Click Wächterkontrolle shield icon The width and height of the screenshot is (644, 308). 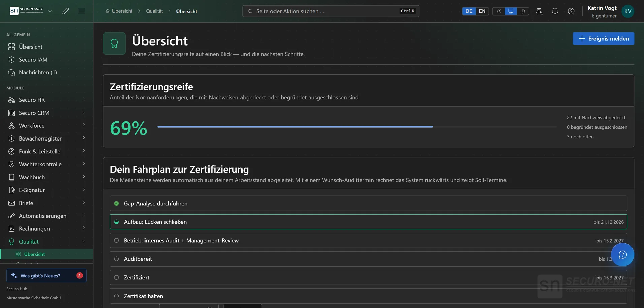[12, 164]
